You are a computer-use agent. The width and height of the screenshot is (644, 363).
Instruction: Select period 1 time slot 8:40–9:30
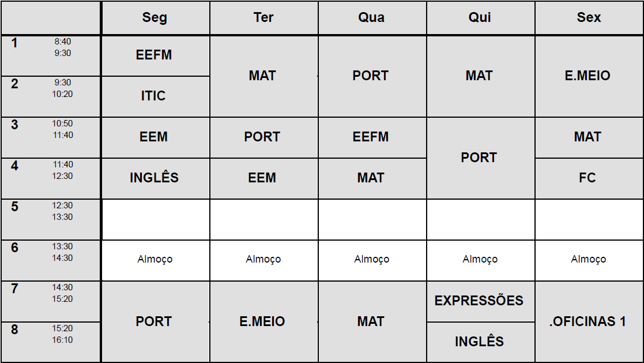click(51, 55)
